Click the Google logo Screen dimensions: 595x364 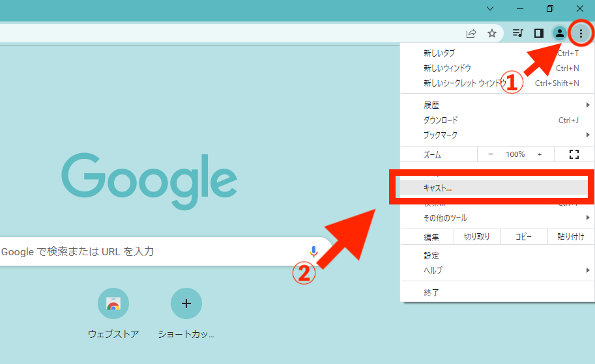click(149, 181)
